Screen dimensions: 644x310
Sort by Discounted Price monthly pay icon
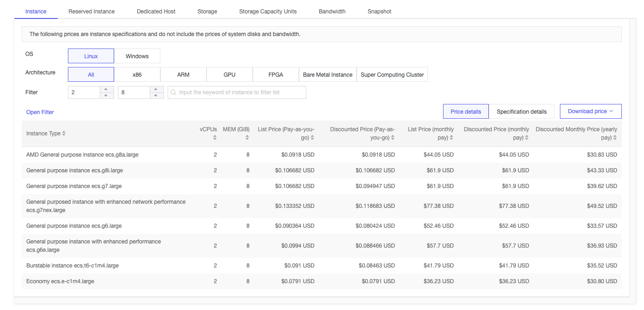[x=527, y=138]
